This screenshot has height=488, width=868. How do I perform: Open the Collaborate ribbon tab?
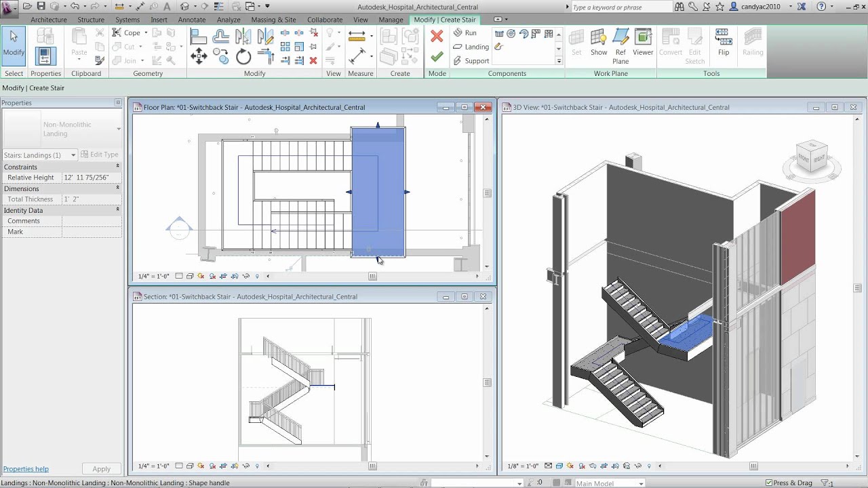tap(325, 20)
